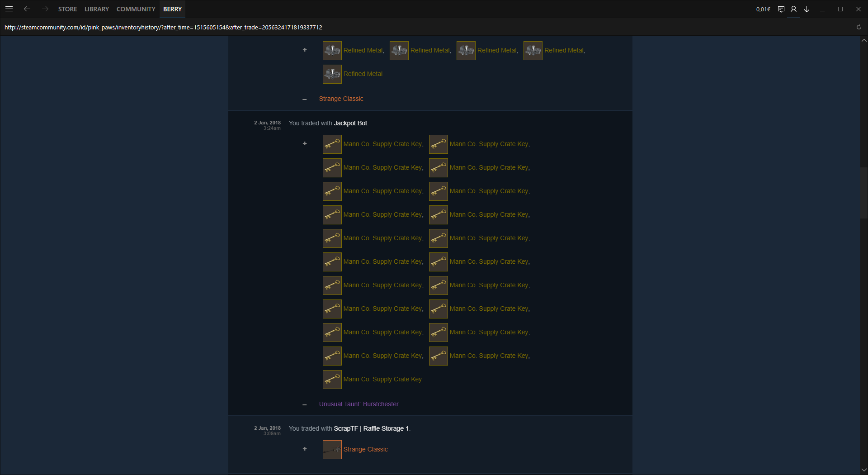Open the STORE menu
Screen dimensions: 868x475
coord(67,9)
